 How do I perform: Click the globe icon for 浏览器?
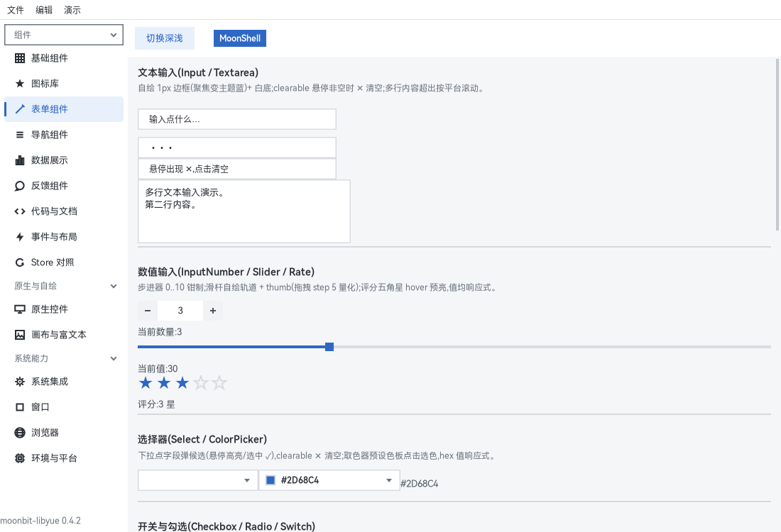[20, 433]
